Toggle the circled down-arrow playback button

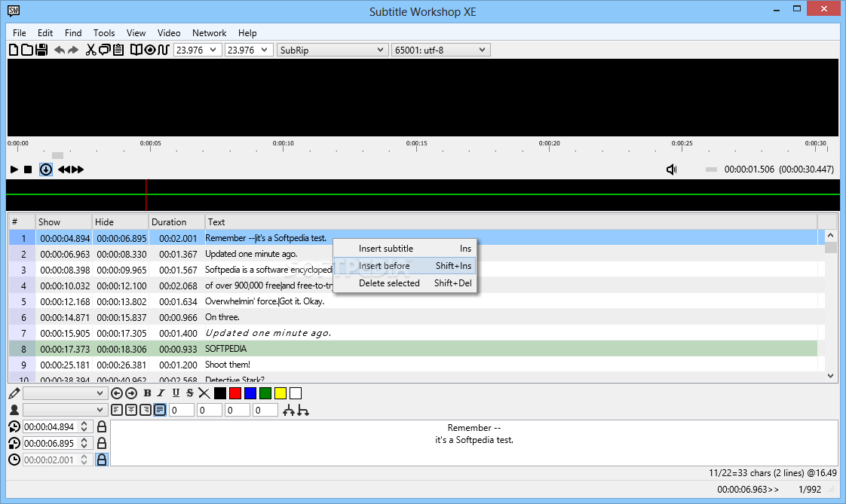point(46,170)
